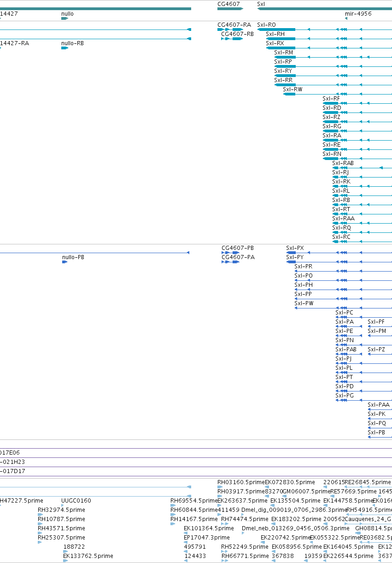Click EST RH43571.5prime

point(61,528)
